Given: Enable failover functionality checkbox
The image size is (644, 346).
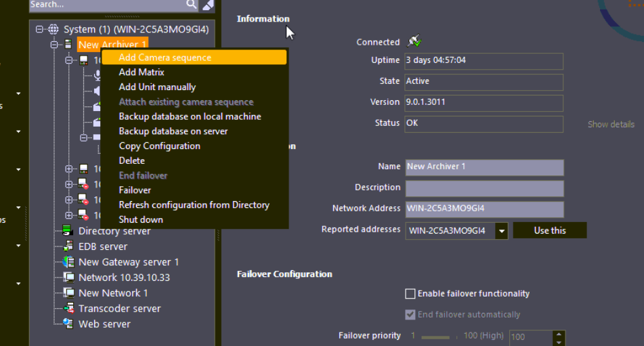Looking at the screenshot, I should click(410, 294).
